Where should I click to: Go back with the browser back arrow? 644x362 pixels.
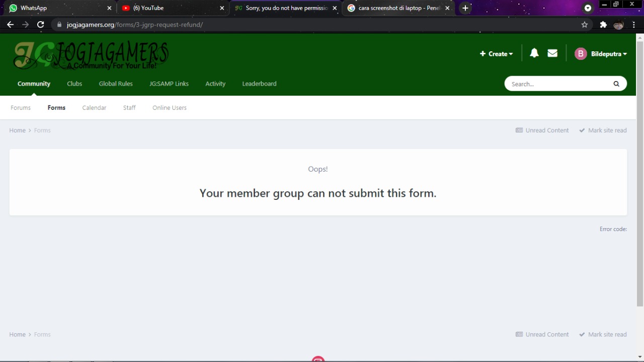click(10, 24)
